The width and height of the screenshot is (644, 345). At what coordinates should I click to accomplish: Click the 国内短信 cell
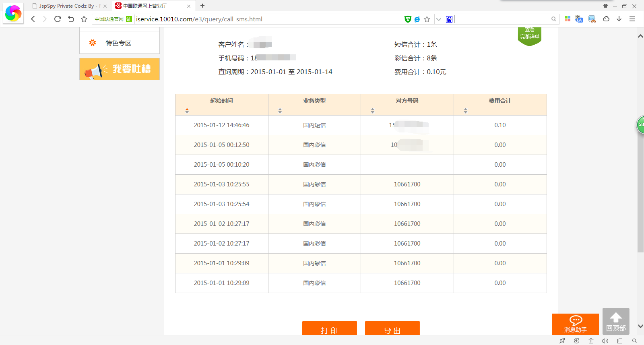[x=314, y=125]
